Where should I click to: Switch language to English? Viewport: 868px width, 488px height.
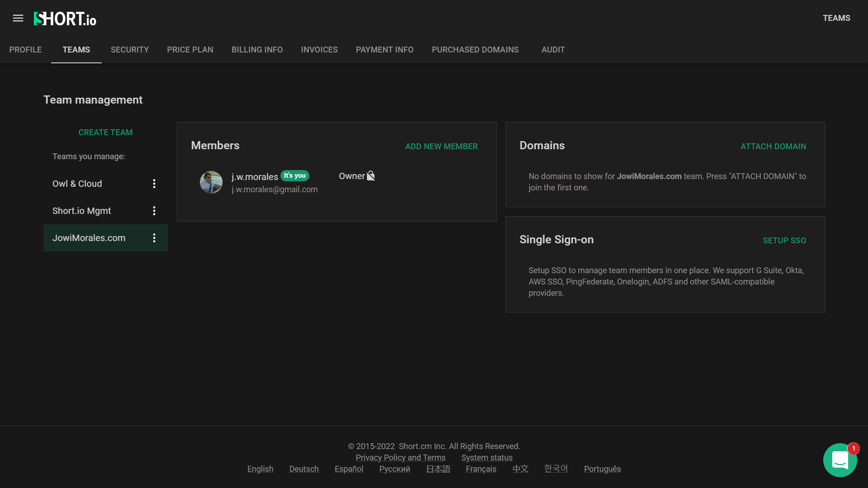coord(260,469)
